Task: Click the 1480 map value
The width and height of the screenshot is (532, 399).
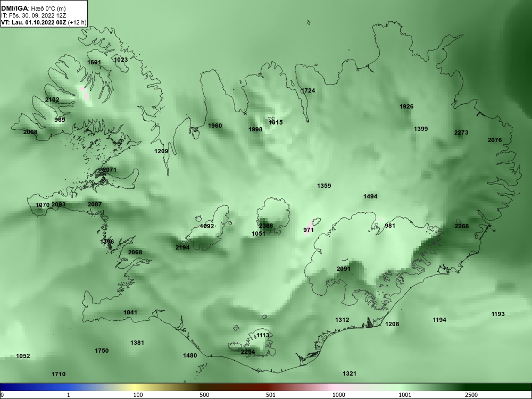Action: pyautogui.click(x=190, y=355)
